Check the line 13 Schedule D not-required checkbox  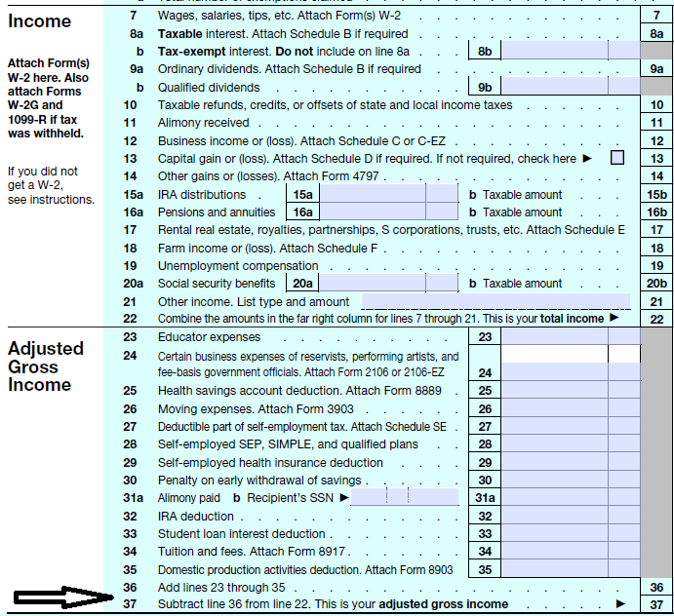point(617,158)
